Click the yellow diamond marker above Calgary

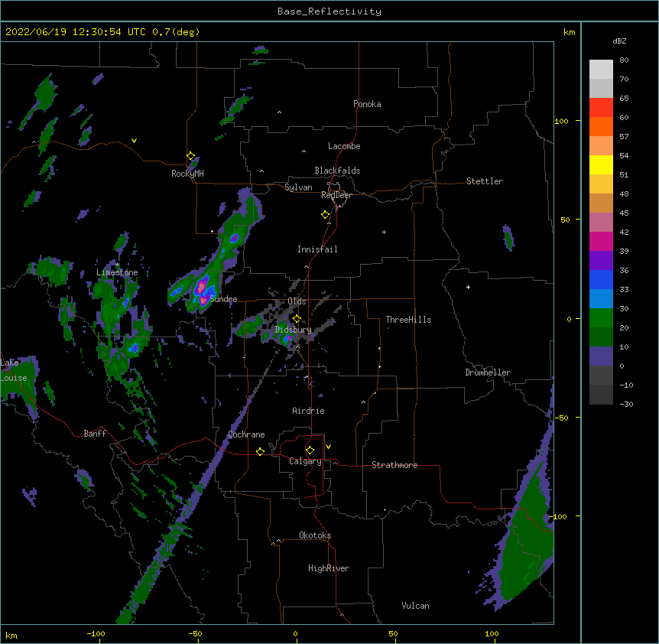(x=310, y=450)
